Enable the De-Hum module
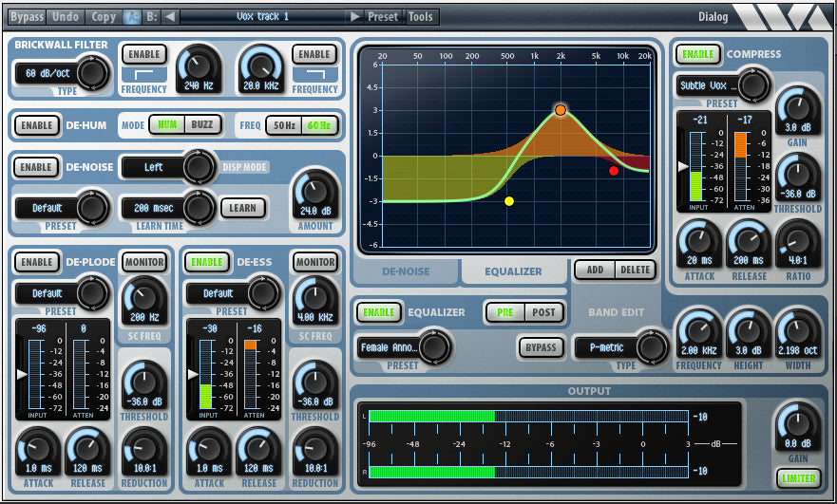The width and height of the screenshot is (837, 504). (37, 125)
